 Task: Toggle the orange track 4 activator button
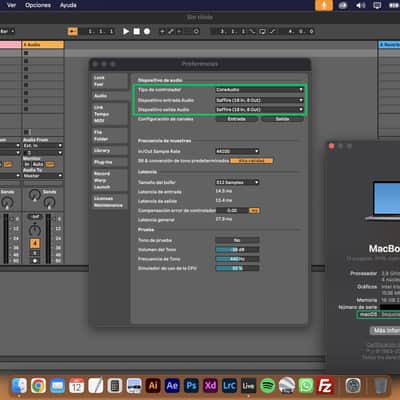click(x=35, y=243)
